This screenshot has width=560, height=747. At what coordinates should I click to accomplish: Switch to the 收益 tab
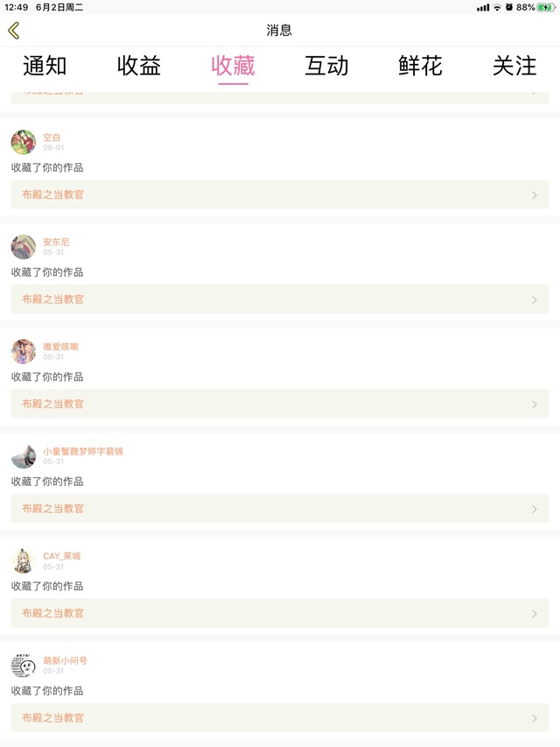(x=139, y=66)
